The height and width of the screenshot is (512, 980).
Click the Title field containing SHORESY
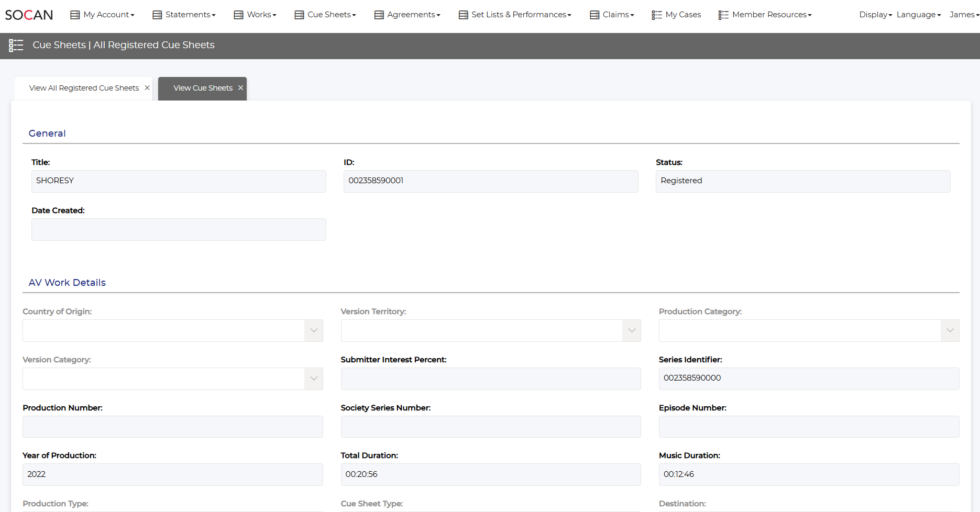coord(179,181)
